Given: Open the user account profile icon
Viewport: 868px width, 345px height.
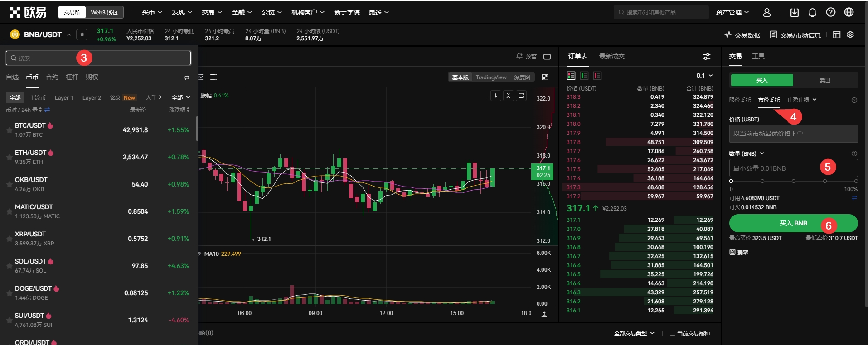Looking at the screenshot, I should pos(767,12).
